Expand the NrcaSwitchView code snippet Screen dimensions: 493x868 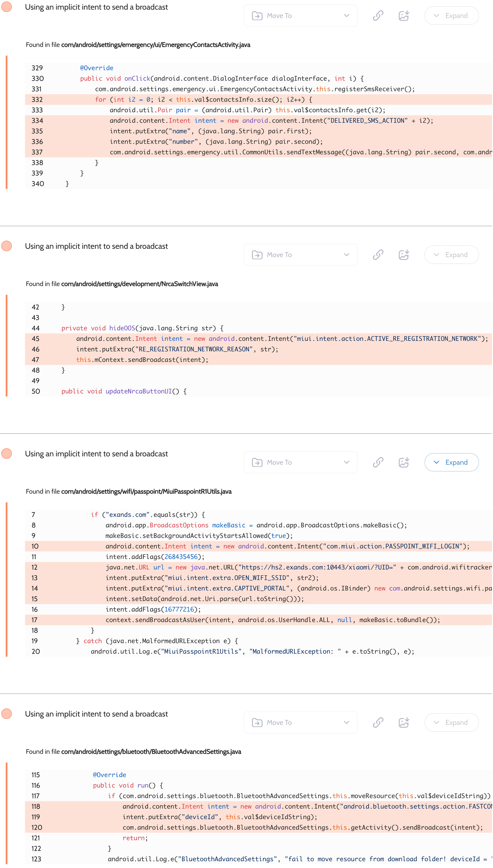click(451, 255)
